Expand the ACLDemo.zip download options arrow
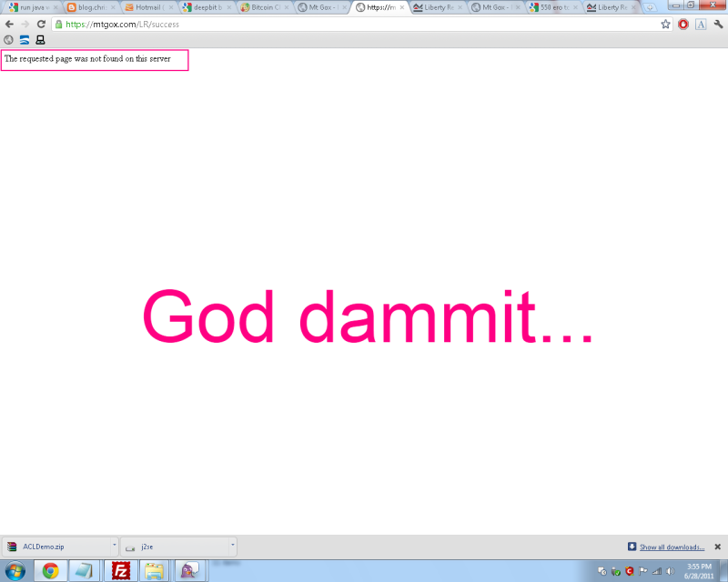This screenshot has height=582, width=728. point(114,547)
